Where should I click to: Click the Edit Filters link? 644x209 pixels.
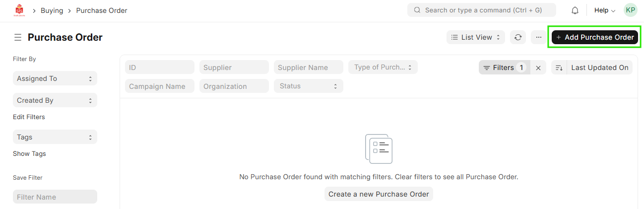coord(29,117)
